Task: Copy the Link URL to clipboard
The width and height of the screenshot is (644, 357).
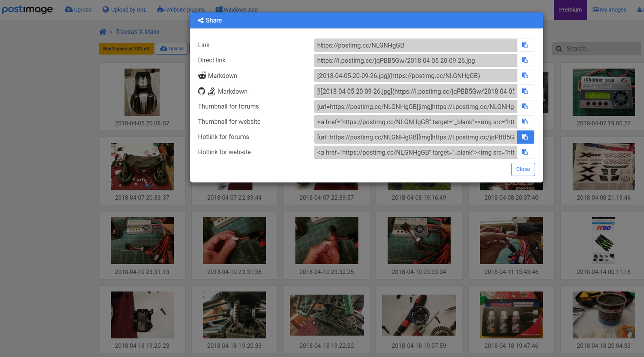Action: click(x=525, y=45)
